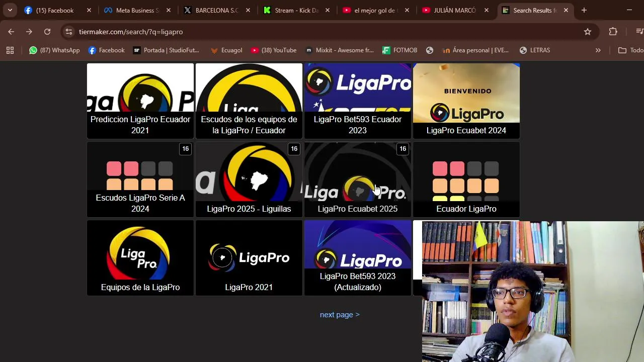Open the WhatsApp bookmark
The image size is (644, 362).
pyautogui.click(x=54, y=50)
